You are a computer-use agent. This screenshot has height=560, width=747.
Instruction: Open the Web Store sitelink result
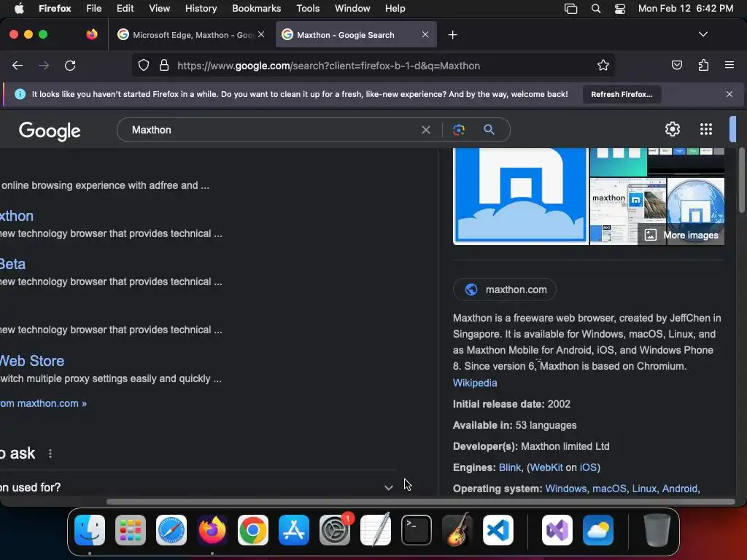click(x=32, y=361)
